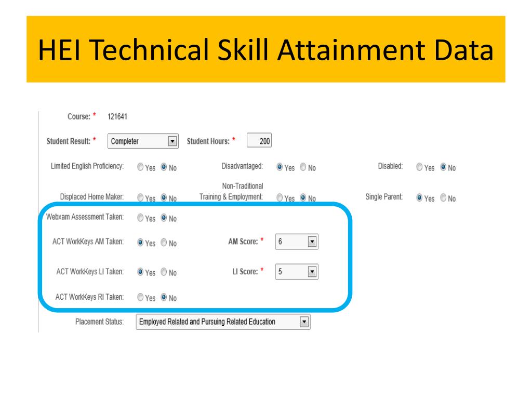Open the AM Score dropdown
Viewport: 532px width, 399px height.
297,242
